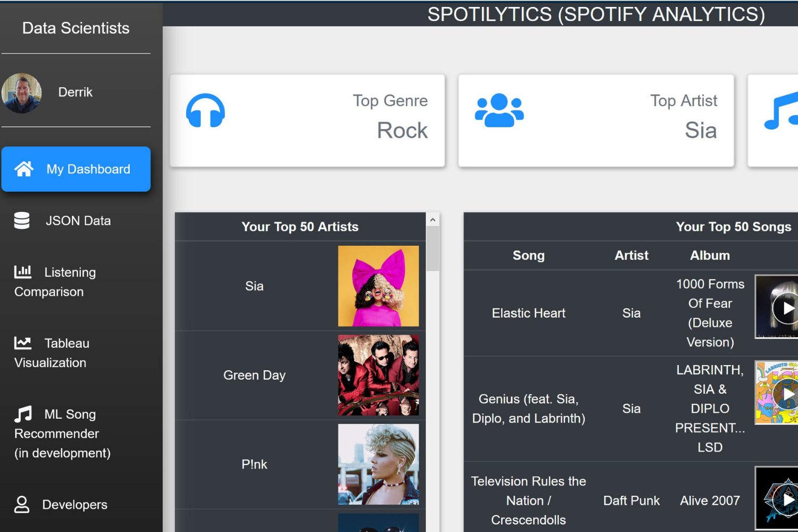798x532 pixels.
Task: Click the Your Top 50 Artists heading
Action: click(x=300, y=227)
